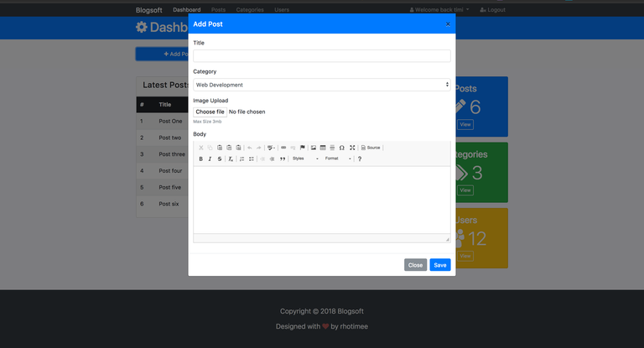
Task: Open the Format dropdown
Action: 338,158
